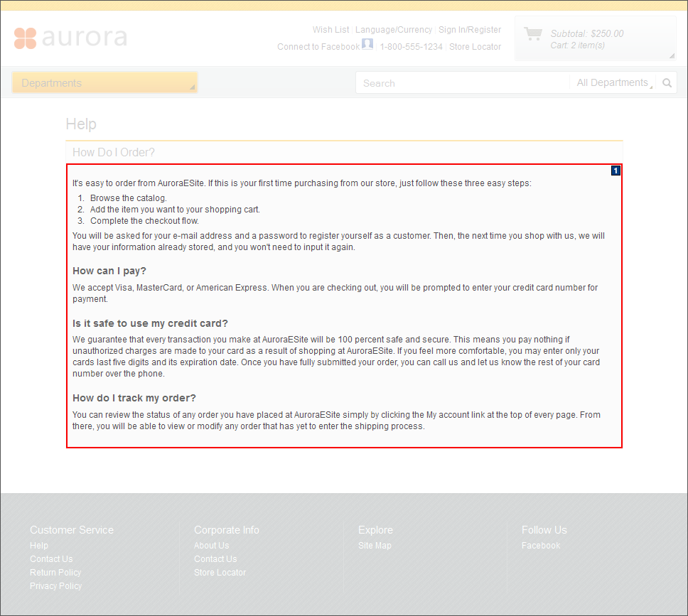Click the Search input field
The height and width of the screenshot is (616, 688).
(463, 83)
